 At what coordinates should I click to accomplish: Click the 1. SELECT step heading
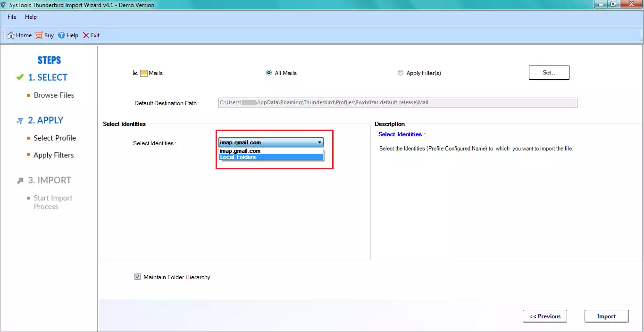pyautogui.click(x=48, y=77)
